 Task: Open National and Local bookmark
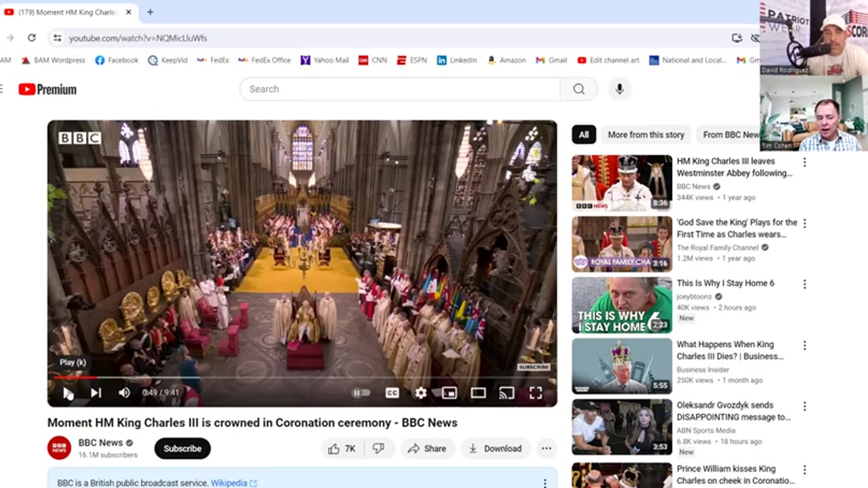pyautogui.click(x=688, y=60)
